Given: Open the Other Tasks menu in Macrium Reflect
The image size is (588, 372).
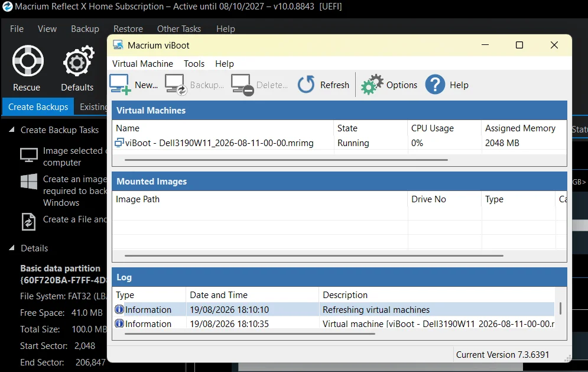Looking at the screenshot, I should pos(179,28).
